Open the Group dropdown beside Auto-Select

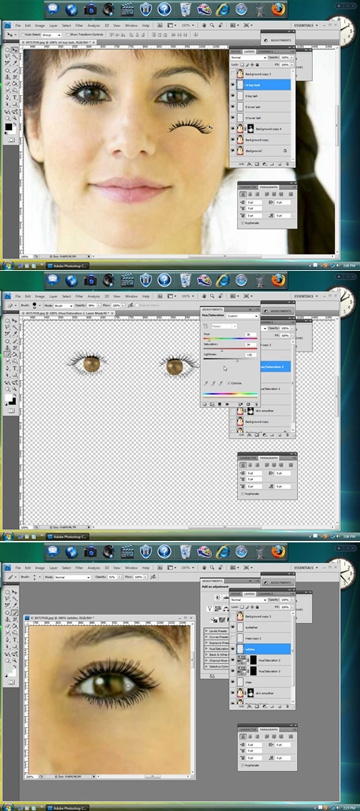(x=52, y=34)
